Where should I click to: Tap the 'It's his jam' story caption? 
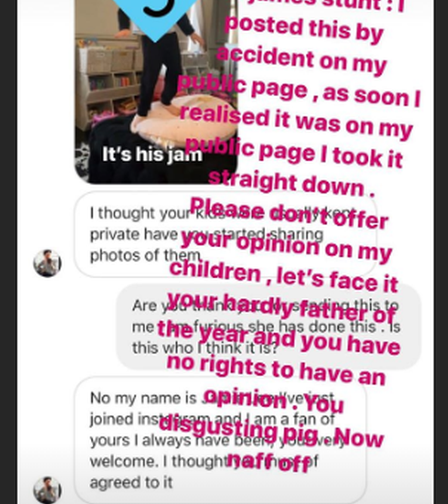point(152,155)
